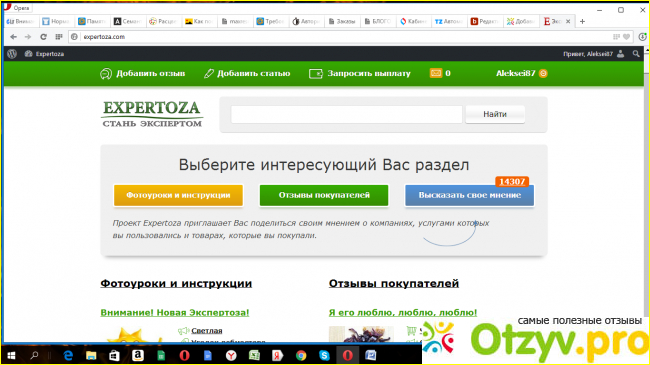Viewport: 650px width, 365px height.
Task: Click the dried tea review thumbnail
Action: tap(361, 334)
